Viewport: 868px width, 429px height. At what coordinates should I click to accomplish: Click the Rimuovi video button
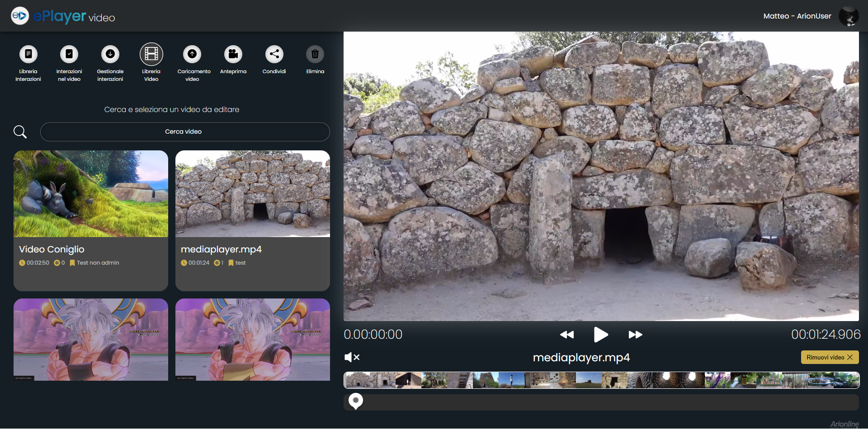point(830,357)
